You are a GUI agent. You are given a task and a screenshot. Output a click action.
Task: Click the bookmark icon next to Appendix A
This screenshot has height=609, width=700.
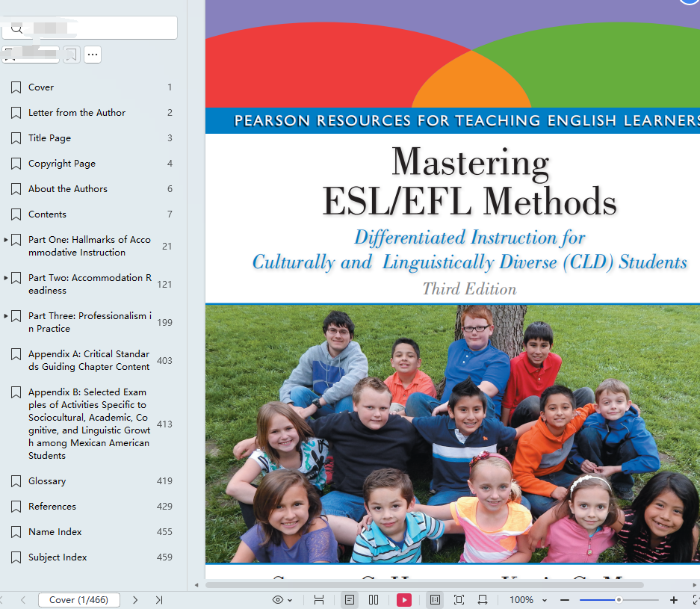tap(16, 354)
